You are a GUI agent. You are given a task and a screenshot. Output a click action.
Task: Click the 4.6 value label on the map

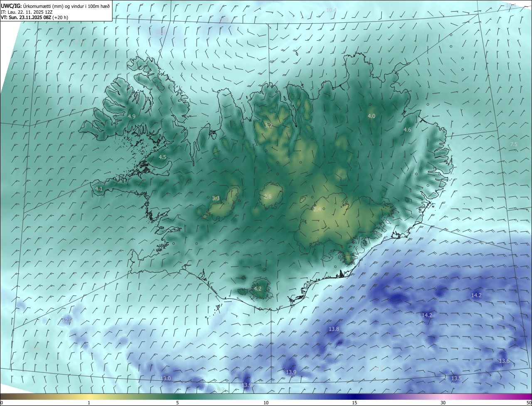[x=407, y=130]
